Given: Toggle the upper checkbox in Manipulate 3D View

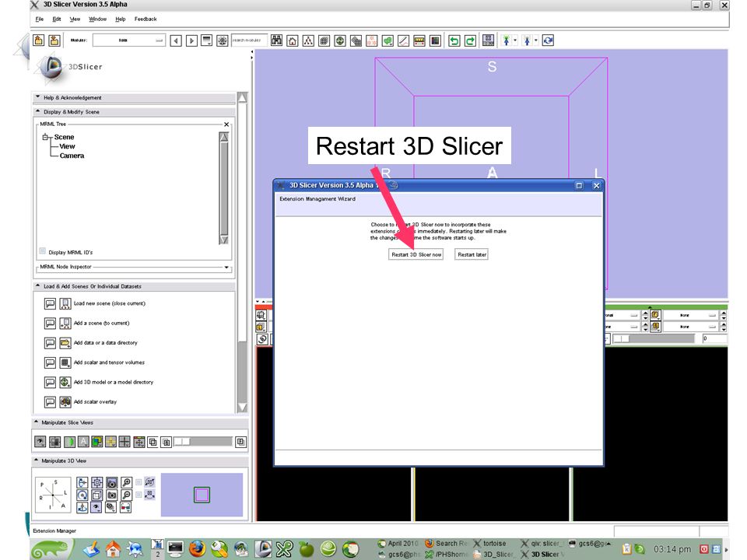Looking at the screenshot, I should tap(139, 482).
